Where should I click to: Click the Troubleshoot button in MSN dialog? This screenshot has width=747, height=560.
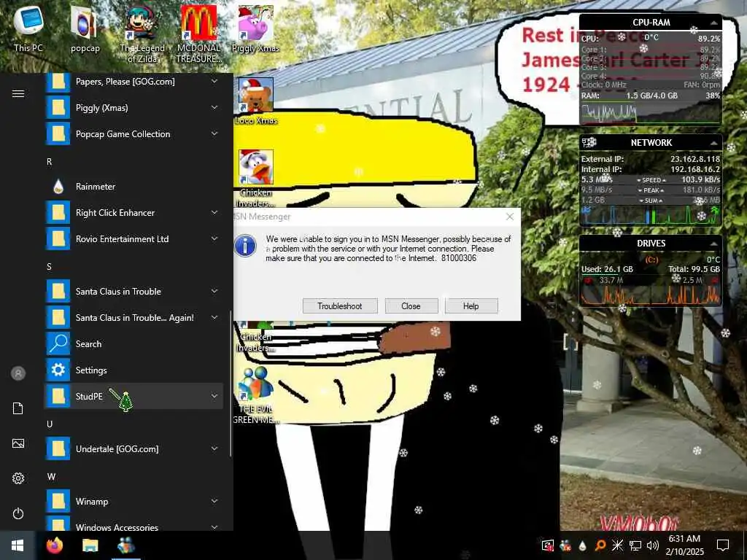click(x=340, y=306)
